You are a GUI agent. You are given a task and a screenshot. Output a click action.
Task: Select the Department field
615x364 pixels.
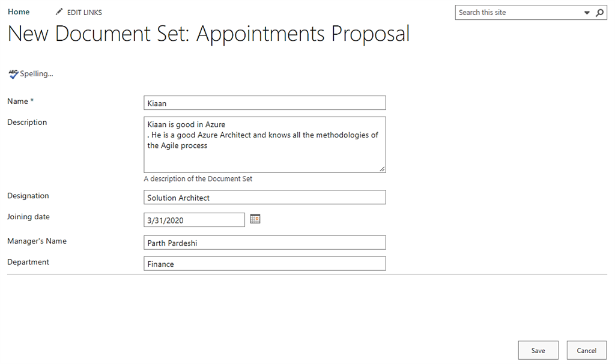coord(264,263)
